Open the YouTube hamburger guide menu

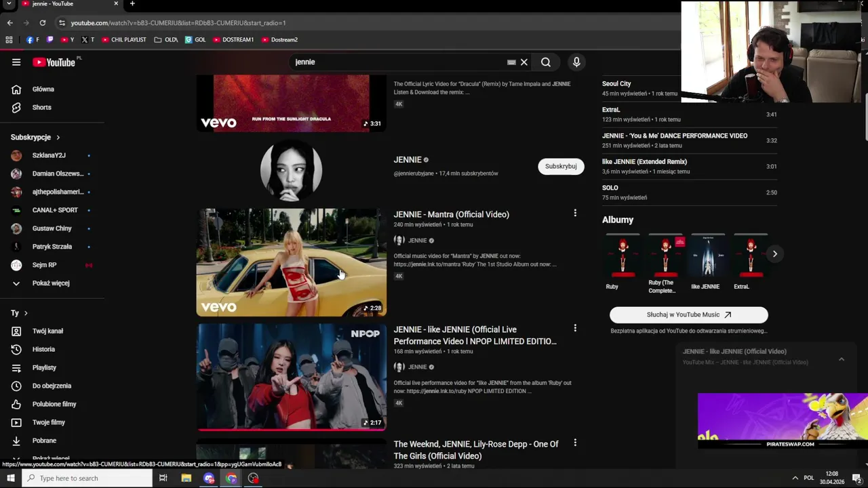pos(16,62)
